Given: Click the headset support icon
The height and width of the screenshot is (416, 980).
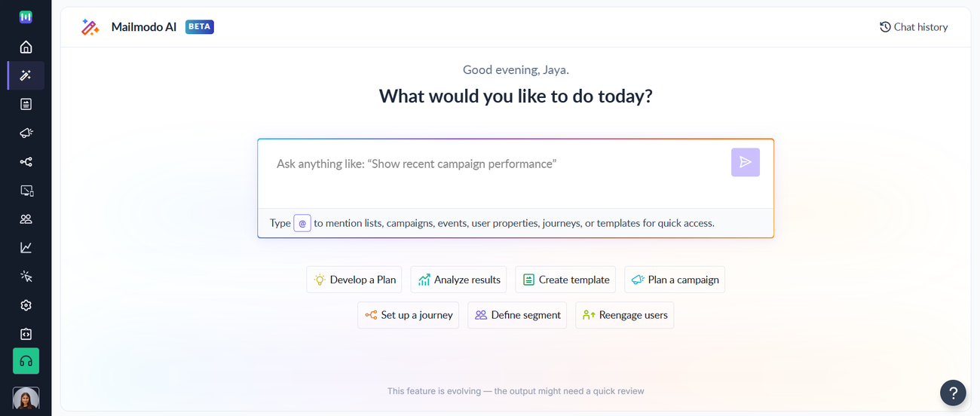Looking at the screenshot, I should 26,362.
